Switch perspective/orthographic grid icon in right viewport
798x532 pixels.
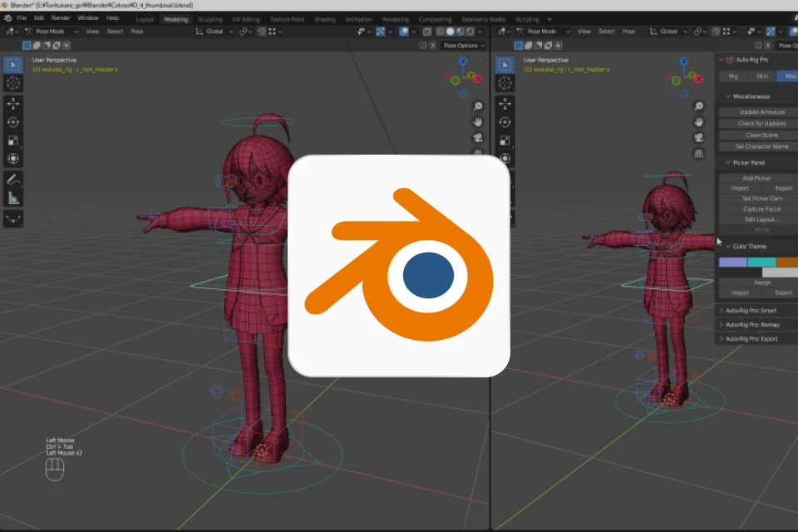(x=699, y=153)
